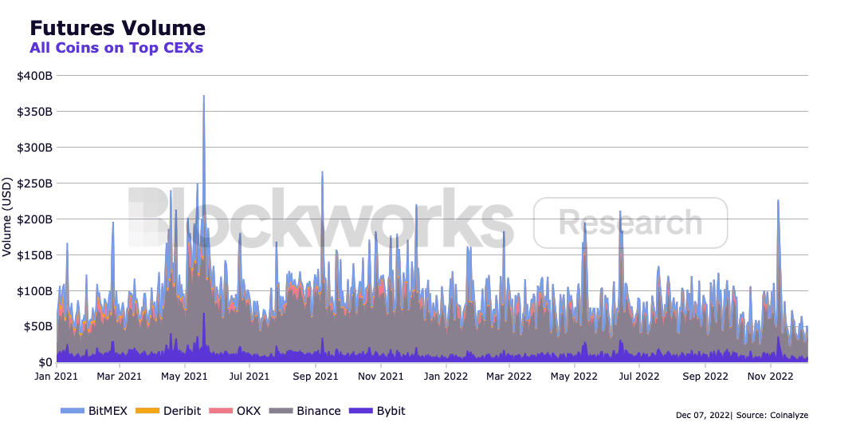The image size is (868, 434).
Task: Click the Sep 2022 x-axis label
Action: (x=705, y=377)
